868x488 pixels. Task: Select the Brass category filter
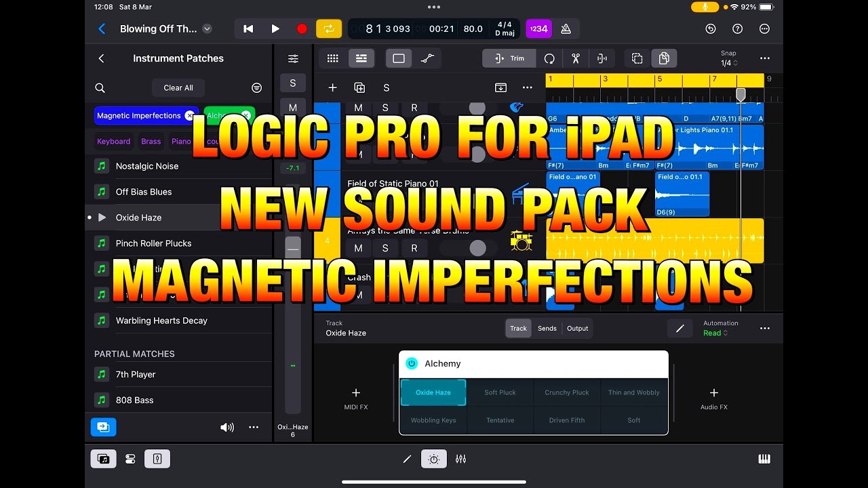coord(151,142)
